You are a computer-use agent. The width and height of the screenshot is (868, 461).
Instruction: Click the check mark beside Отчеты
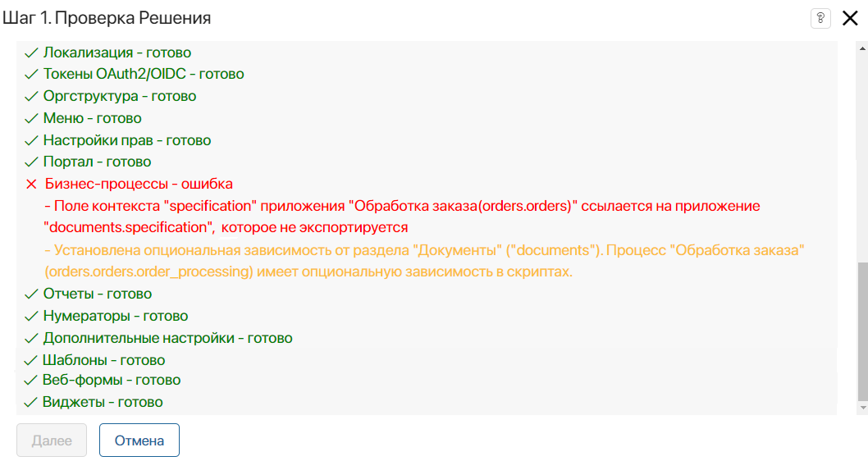click(x=31, y=294)
